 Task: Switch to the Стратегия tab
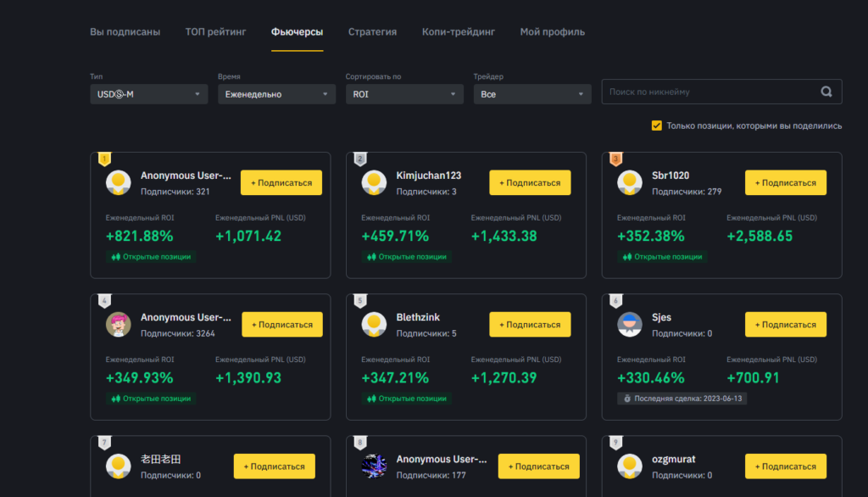coord(370,31)
